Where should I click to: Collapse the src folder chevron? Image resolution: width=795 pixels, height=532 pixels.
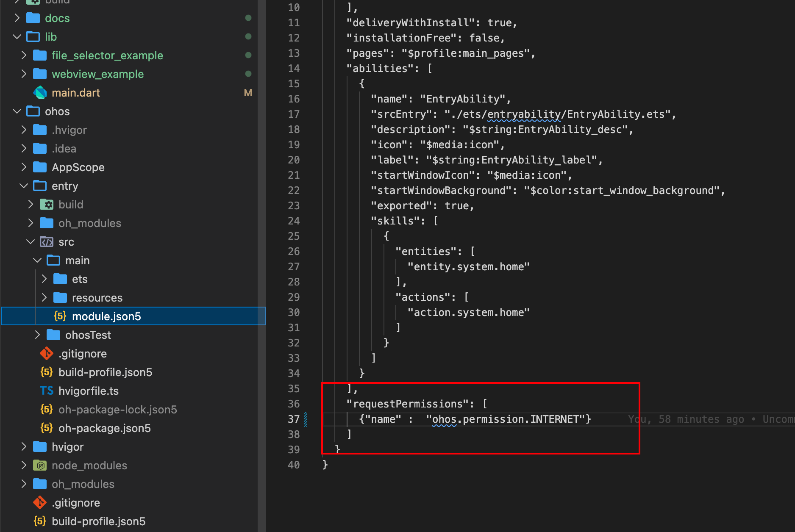(31, 242)
